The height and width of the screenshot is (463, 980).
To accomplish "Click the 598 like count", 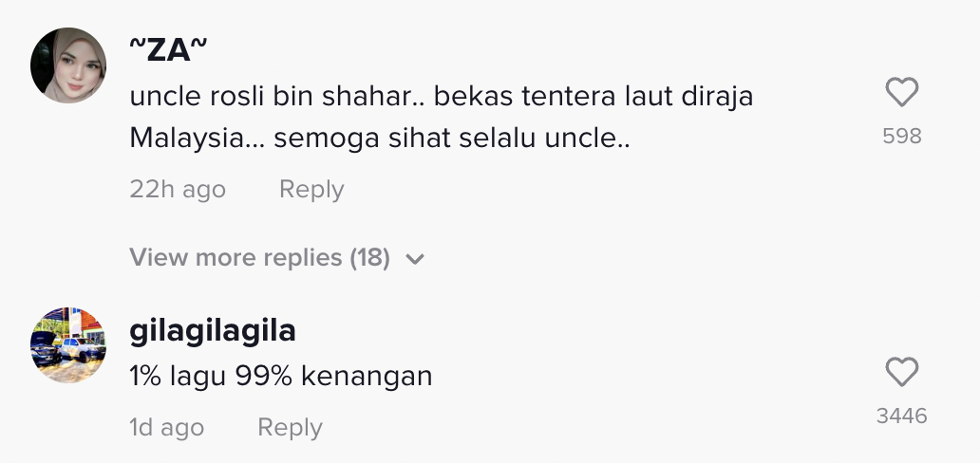I will pos(901,137).
